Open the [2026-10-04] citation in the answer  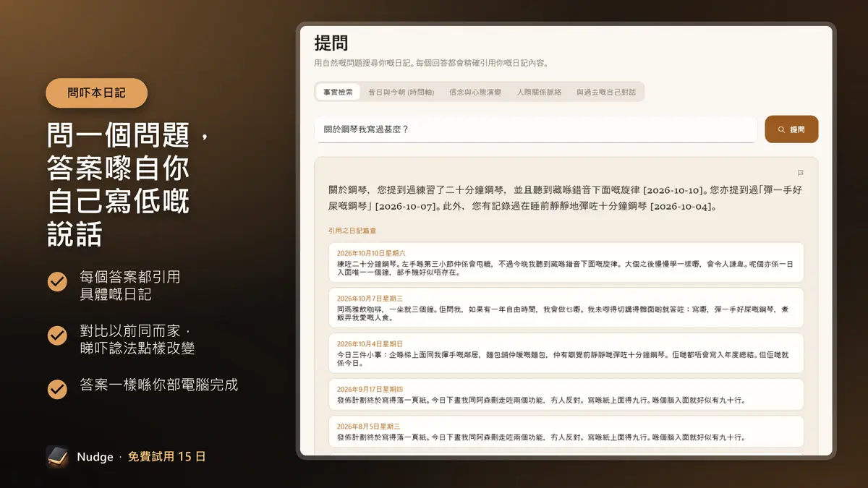coord(683,206)
